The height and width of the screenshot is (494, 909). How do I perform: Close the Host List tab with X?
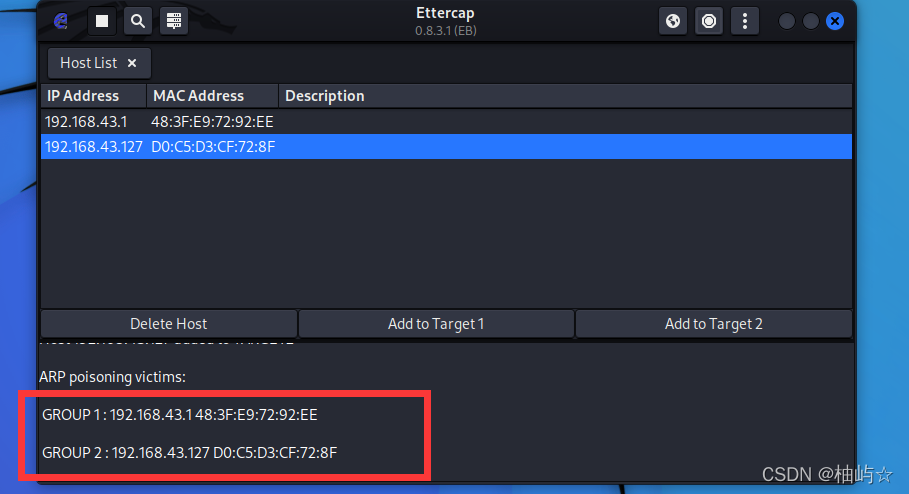(132, 63)
